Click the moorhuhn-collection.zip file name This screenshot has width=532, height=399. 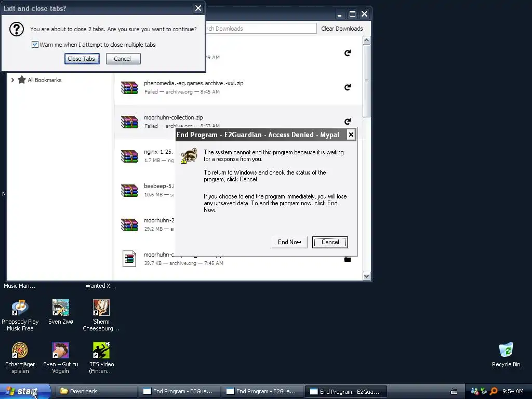point(174,117)
